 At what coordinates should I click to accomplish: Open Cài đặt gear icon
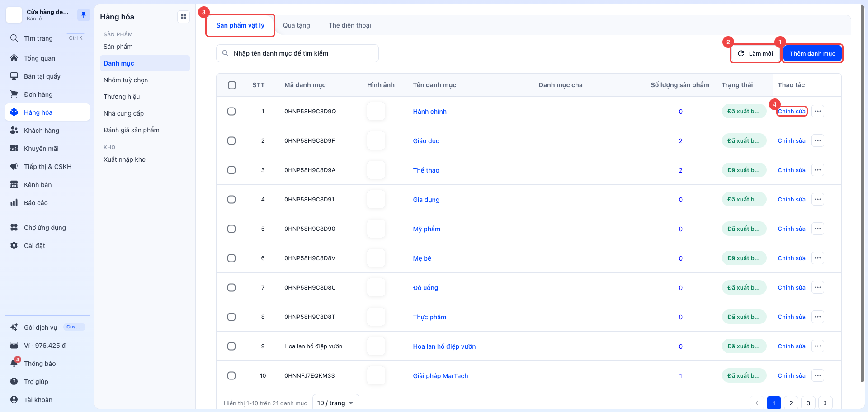14,245
